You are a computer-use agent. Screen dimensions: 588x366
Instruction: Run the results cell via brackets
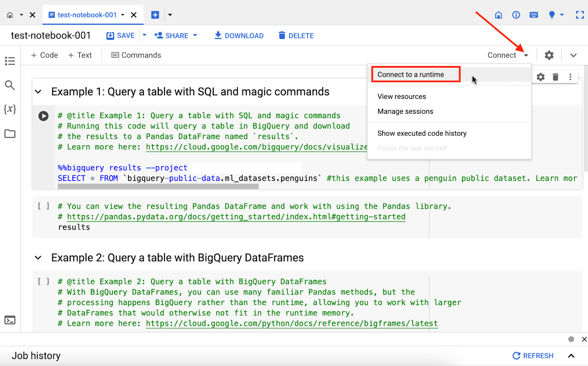(43, 206)
